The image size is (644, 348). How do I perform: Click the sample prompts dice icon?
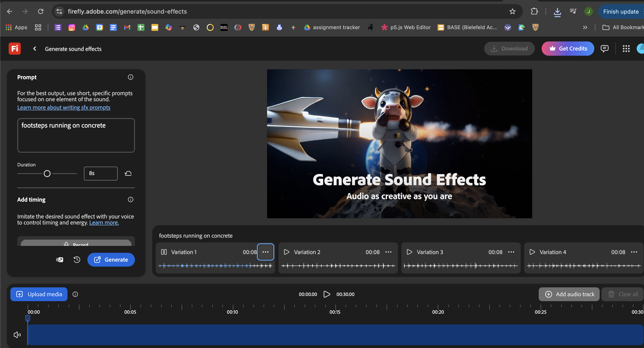point(59,260)
